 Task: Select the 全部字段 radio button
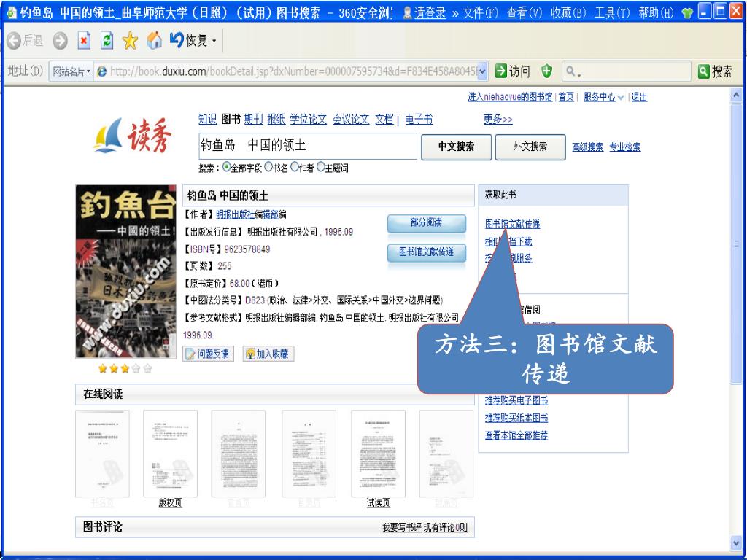[227, 167]
